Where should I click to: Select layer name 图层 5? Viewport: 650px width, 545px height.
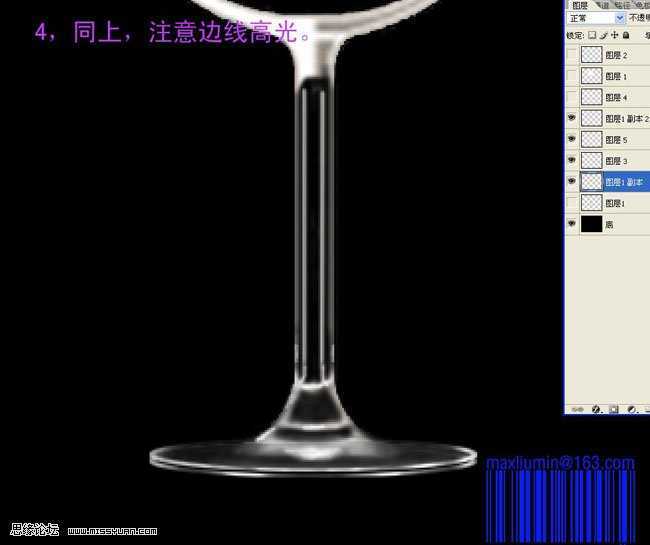(616, 140)
